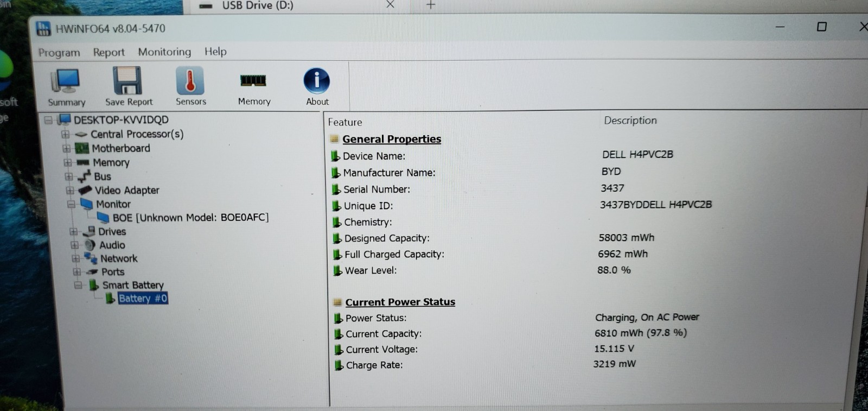This screenshot has height=411, width=868.
Task: Click battery icon beside Device Name
Action: pyautogui.click(x=336, y=156)
